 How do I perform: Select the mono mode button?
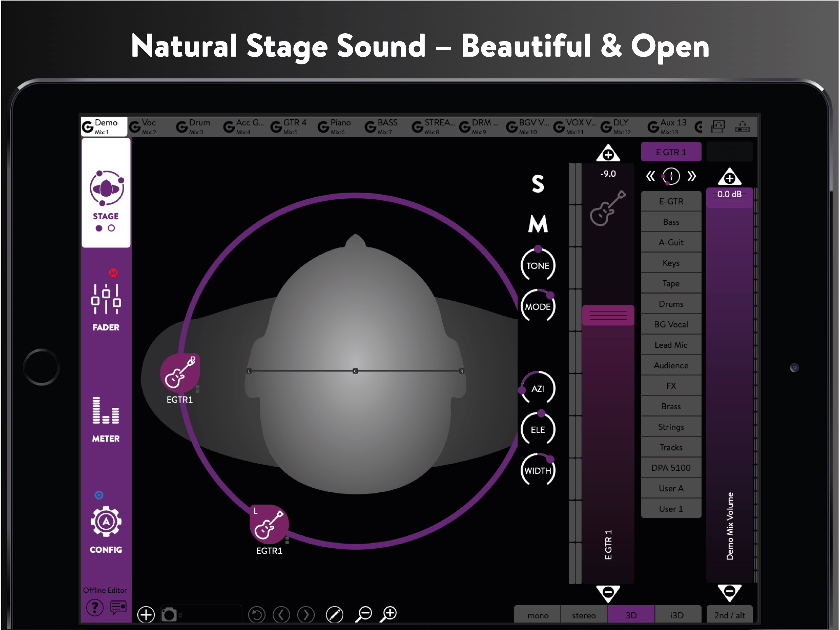[x=538, y=615]
